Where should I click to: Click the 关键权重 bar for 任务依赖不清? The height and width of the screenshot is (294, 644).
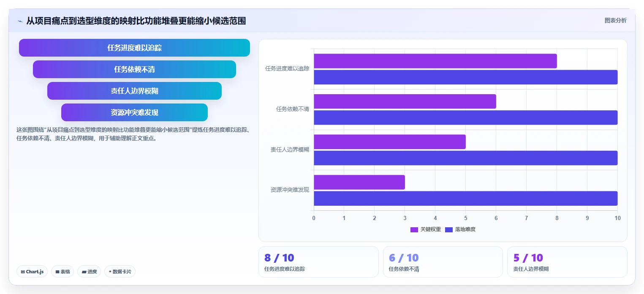405,101
